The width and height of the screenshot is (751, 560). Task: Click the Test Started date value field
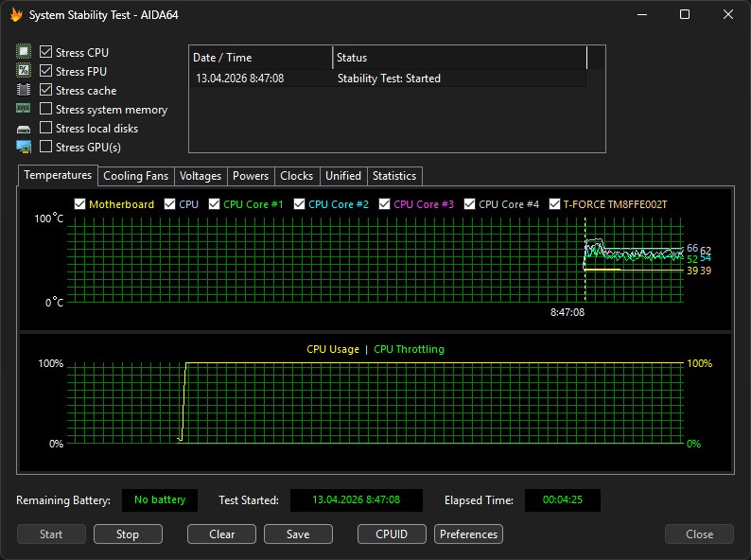357,500
